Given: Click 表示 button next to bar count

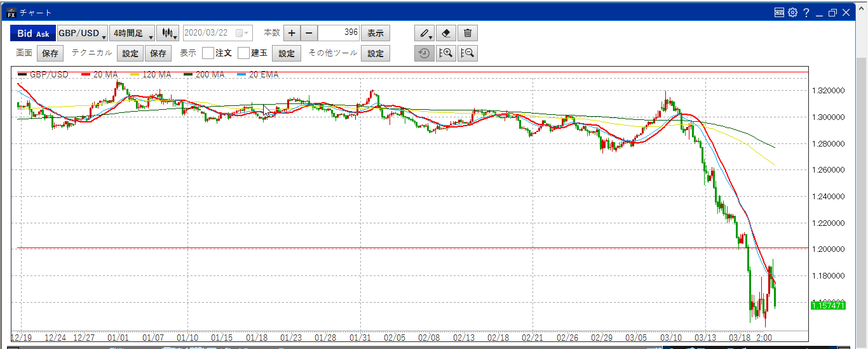Looking at the screenshot, I should tap(376, 34).
